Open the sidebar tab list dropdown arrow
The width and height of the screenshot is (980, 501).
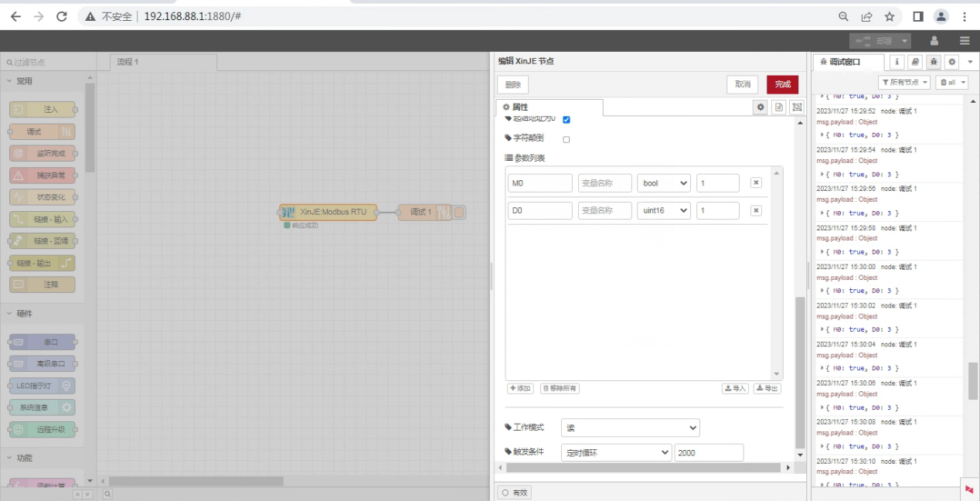(x=970, y=62)
